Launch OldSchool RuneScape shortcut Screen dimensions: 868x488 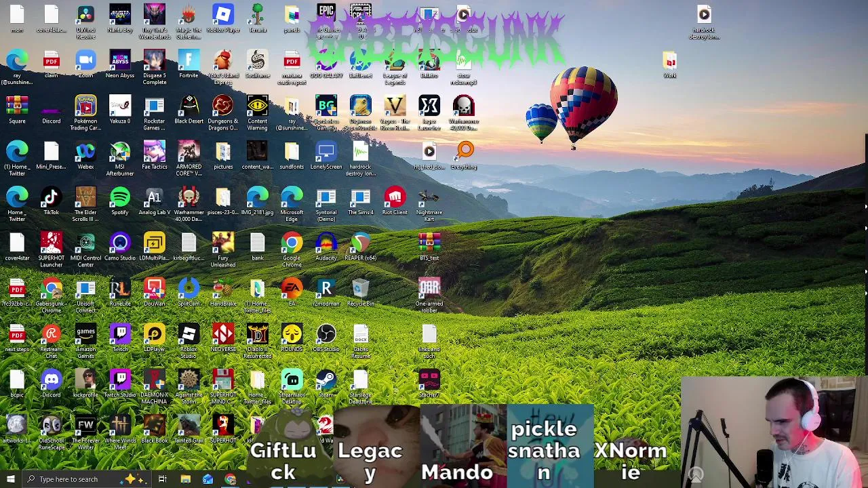(x=52, y=432)
